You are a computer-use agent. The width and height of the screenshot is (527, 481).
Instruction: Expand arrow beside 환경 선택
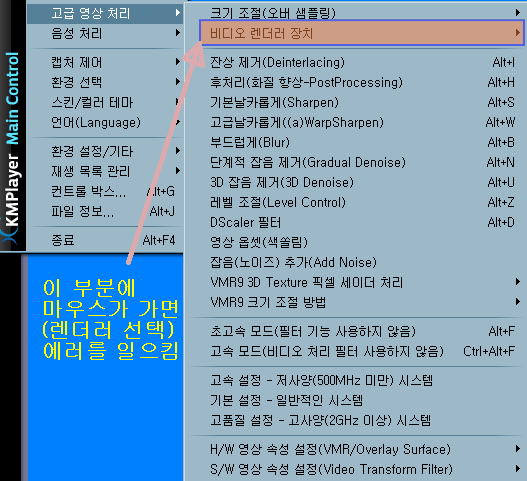point(178,82)
